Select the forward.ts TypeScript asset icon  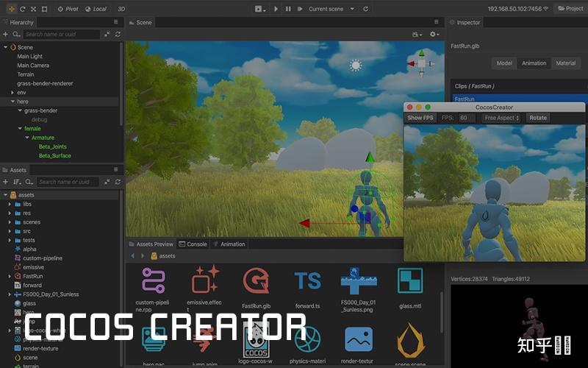coord(307,280)
